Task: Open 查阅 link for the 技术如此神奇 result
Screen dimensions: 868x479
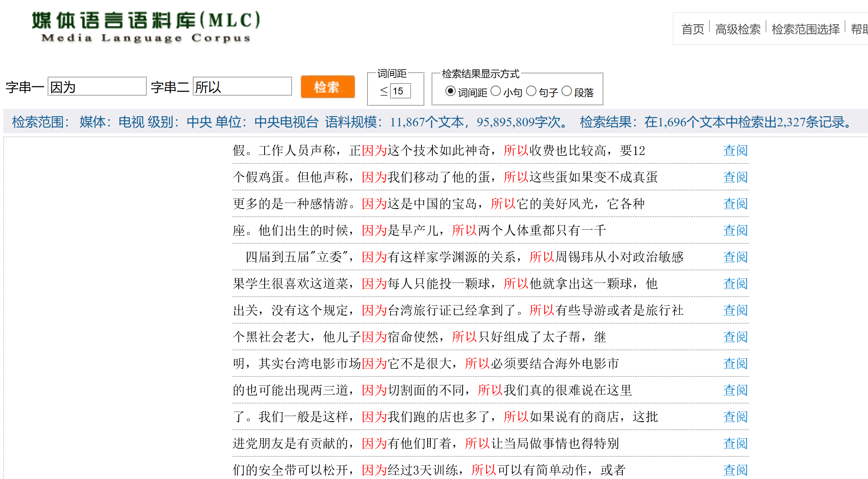Action: pyautogui.click(x=735, y=151)
